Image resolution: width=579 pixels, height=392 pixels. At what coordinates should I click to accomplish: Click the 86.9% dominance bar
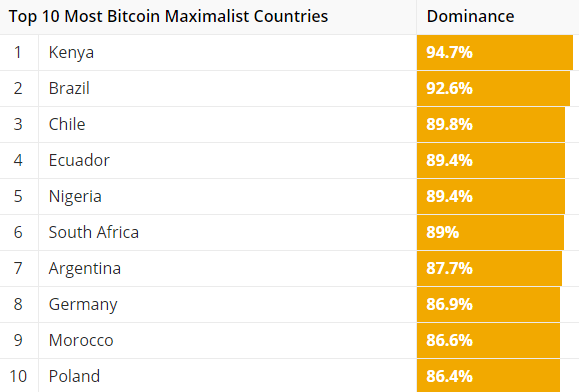[x=489, y=305]
